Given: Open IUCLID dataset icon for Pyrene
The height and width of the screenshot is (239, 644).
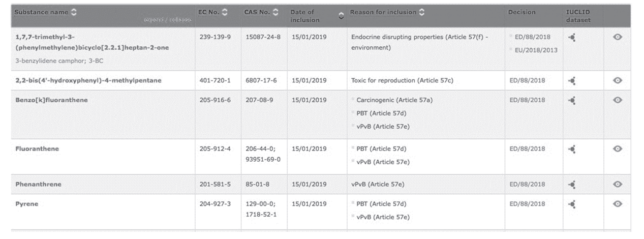Looking at the screenshot, I should pyautogui.click(x=572, y=204).
